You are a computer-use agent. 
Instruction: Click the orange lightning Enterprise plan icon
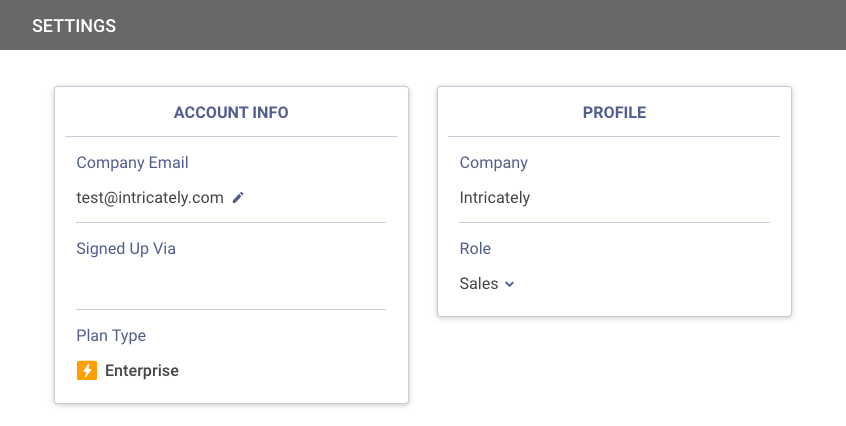pos(87,371)
